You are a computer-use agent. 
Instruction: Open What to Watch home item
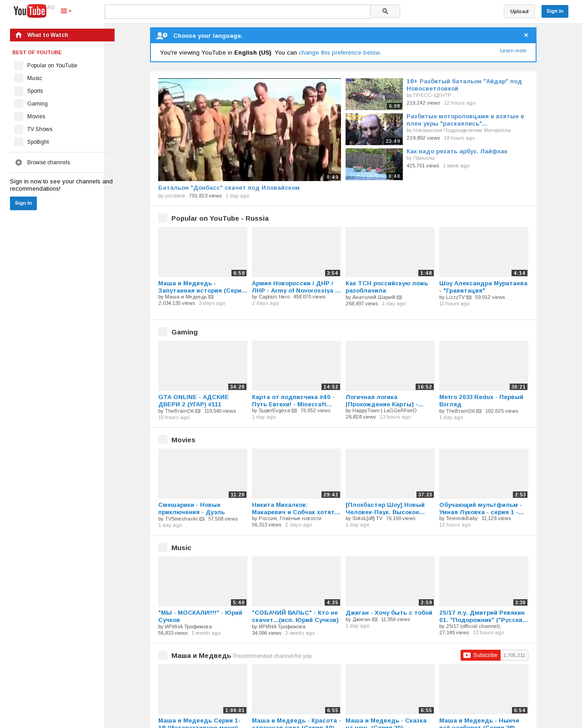pyautogui.click(x=62, y=35)
